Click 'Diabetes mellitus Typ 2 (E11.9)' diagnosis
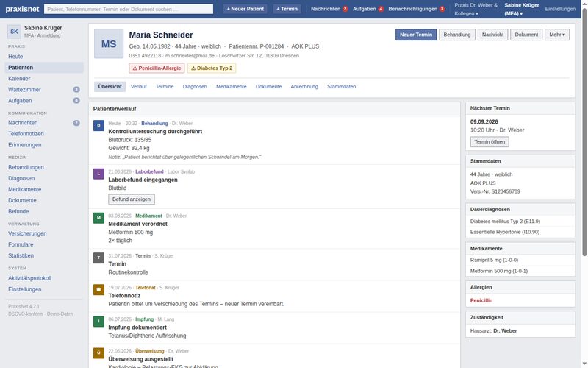This screenshot has height=368, width=588. (x=505, y=222)
